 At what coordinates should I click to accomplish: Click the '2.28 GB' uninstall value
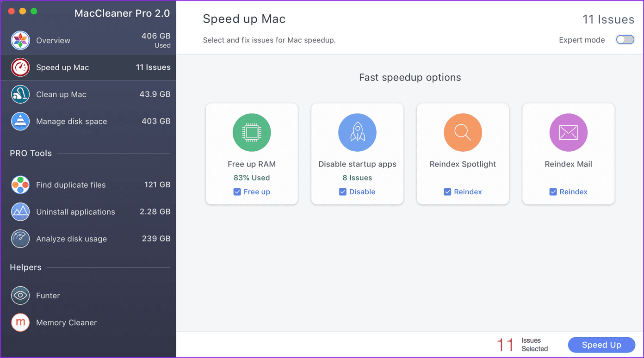click(x=155, y=212)
